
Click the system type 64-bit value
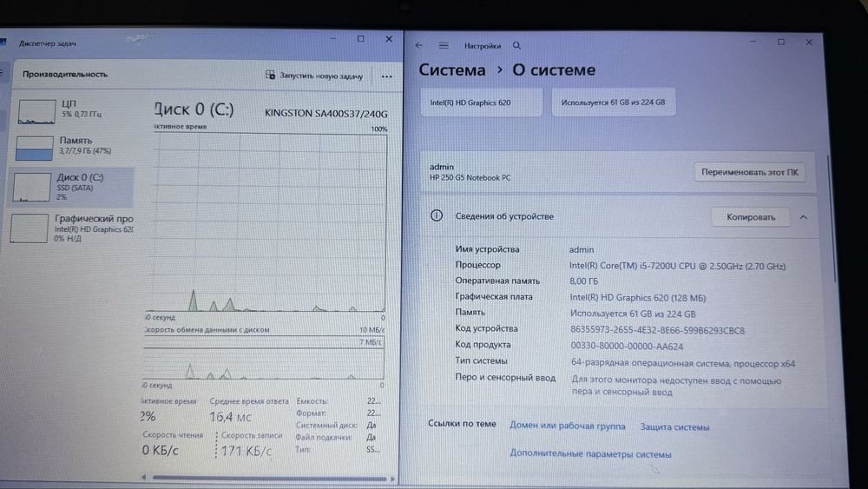coord(682,364)
